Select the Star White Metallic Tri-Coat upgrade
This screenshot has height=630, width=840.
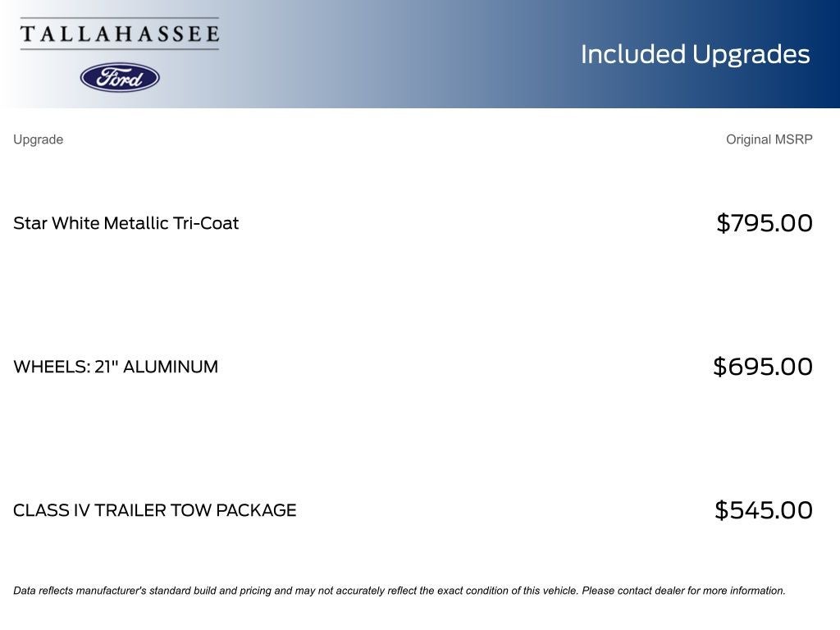pyautogui.click(x=126, y=223)
